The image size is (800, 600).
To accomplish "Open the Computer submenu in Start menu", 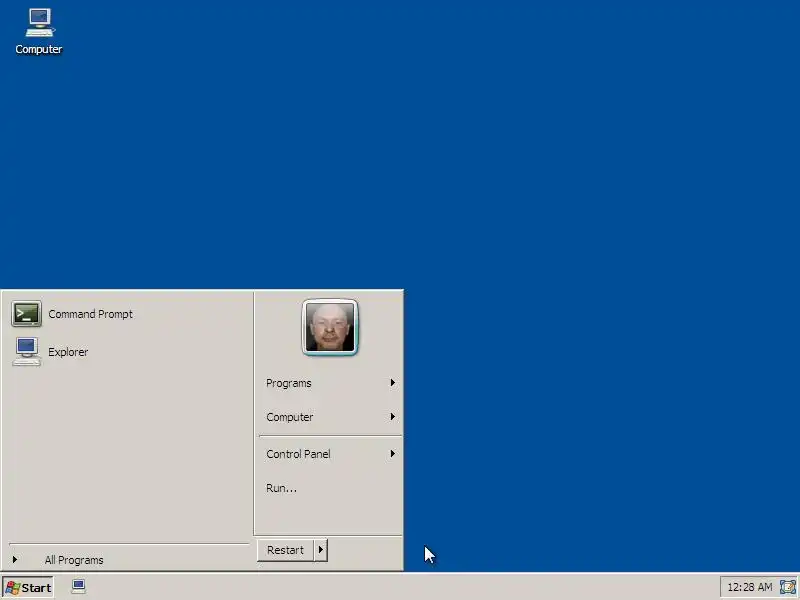I will (330, 417).
